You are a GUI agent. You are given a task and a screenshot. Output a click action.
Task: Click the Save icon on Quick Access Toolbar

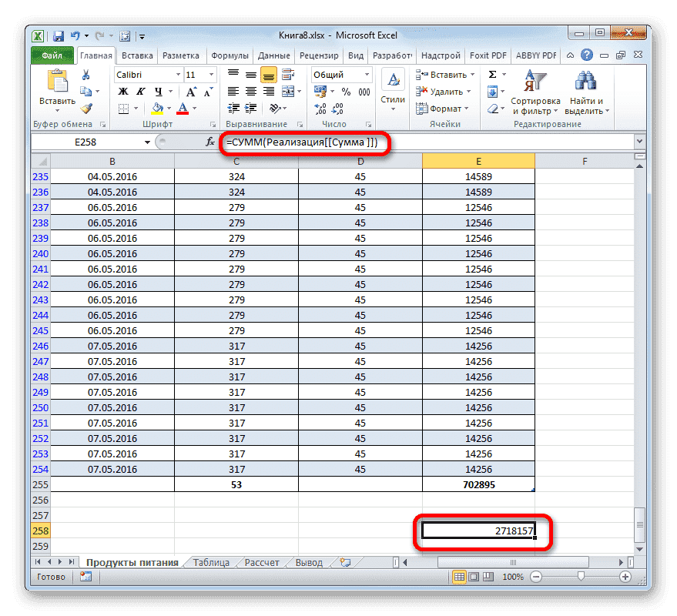57,35
